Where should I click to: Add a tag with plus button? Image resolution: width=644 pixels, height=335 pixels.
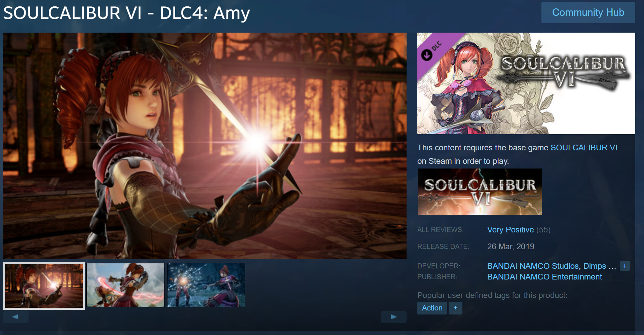455,308
